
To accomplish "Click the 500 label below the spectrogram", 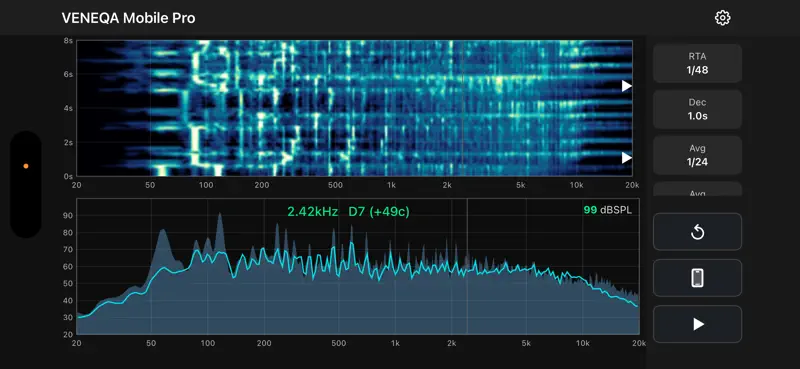I will tap(335, 185).
